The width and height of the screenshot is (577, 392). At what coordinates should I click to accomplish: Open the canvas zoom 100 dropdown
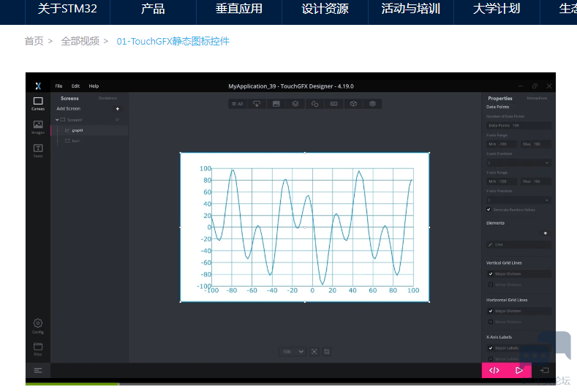293,352
